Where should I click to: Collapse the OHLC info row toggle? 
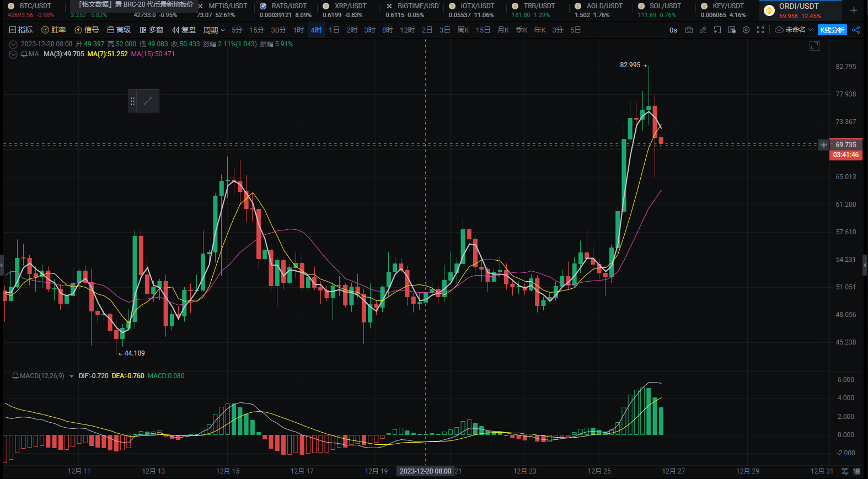click(x=13, y=44)
